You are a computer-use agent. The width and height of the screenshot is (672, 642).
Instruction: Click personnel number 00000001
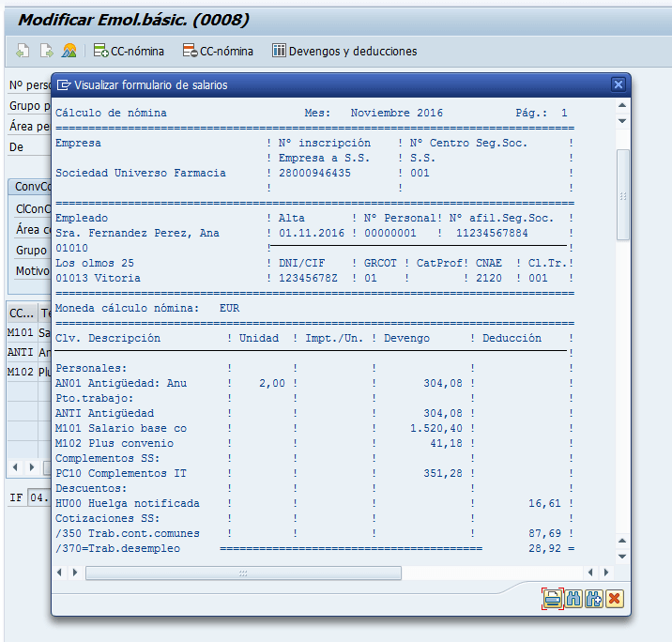(x=390, y=233)
